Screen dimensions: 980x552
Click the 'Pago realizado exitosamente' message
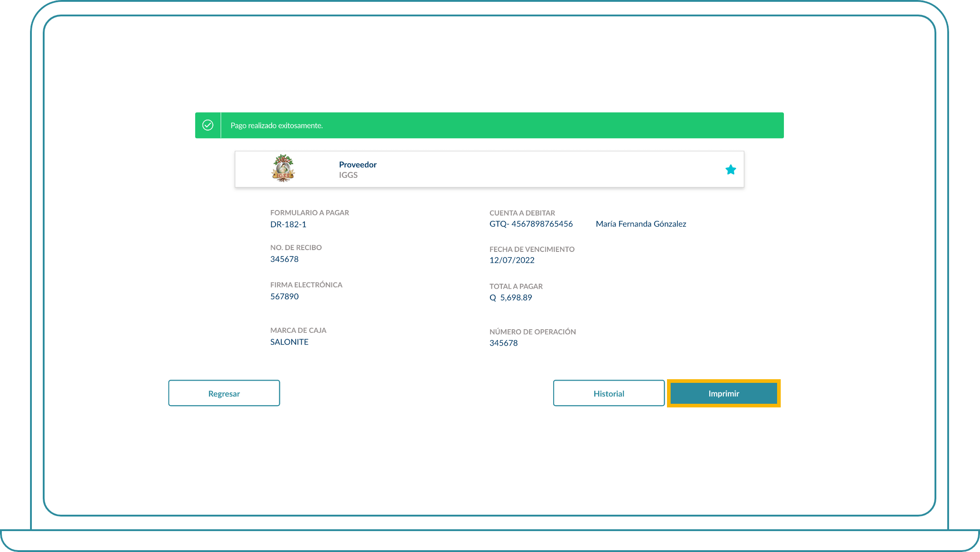point(276,125)
